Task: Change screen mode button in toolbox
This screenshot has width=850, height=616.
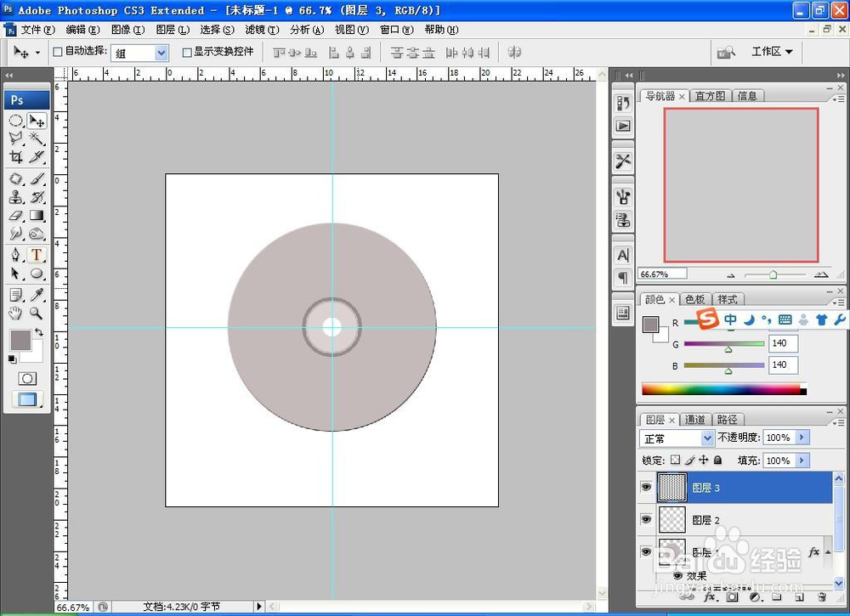Action: click(27, 400)
